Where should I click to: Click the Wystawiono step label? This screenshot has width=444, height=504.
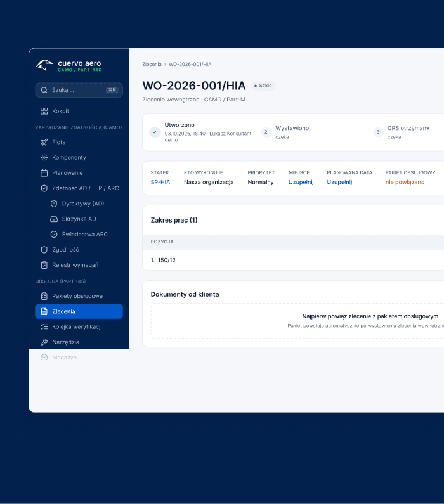coord(292,128)
